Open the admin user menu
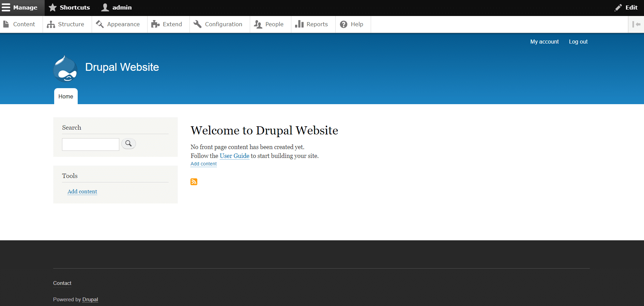 pos(117,7)
